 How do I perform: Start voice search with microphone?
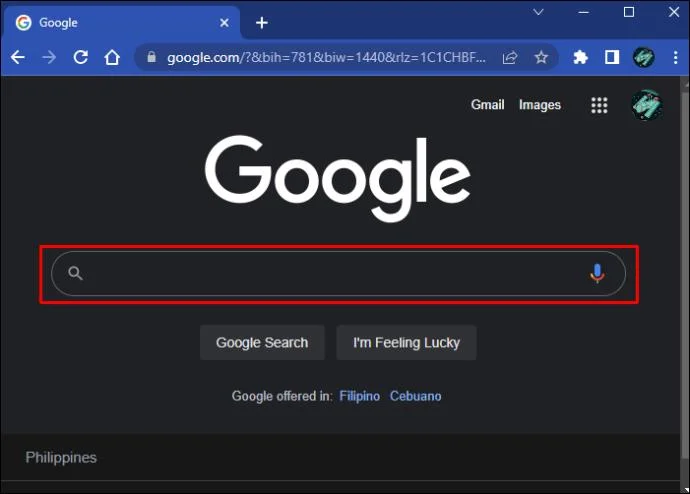[597, 274]
